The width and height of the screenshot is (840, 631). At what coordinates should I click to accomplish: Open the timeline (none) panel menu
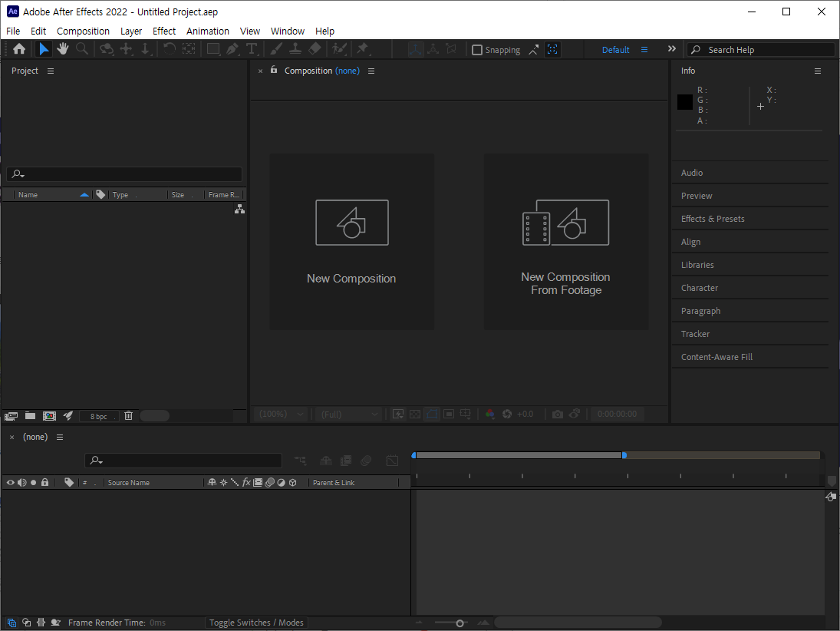point(60,437)
